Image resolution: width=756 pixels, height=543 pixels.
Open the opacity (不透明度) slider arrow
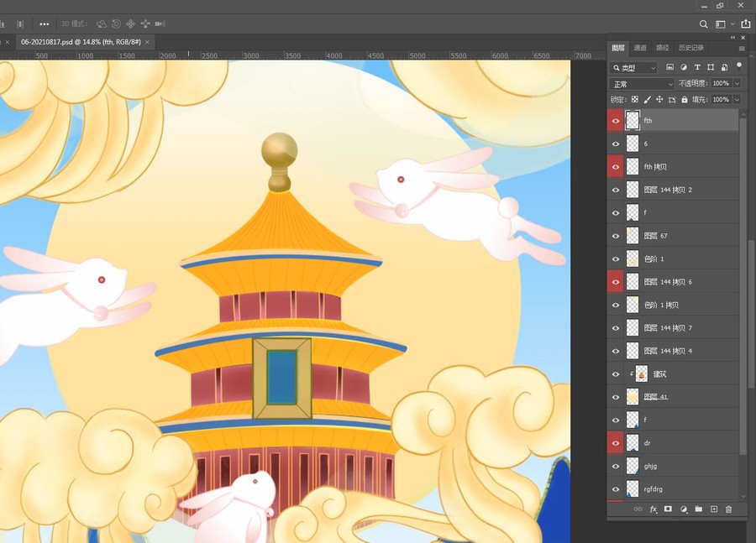pyautogui.click(x=737, y=83)
